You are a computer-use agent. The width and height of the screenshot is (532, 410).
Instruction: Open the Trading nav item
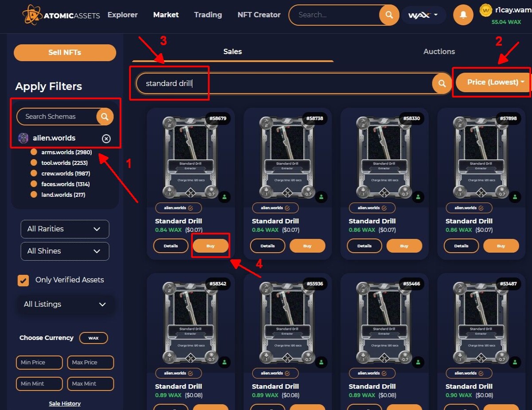(208, 15)
